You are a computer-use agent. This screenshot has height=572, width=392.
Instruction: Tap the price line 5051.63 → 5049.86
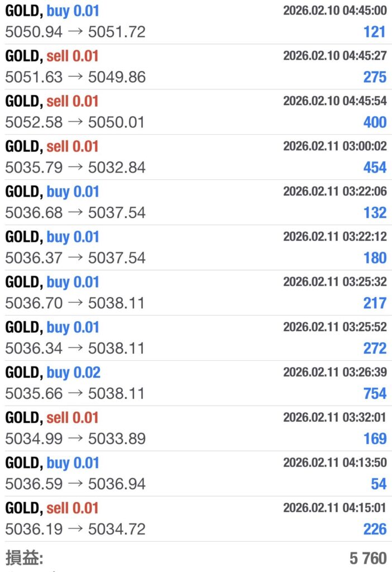point(75,77)
